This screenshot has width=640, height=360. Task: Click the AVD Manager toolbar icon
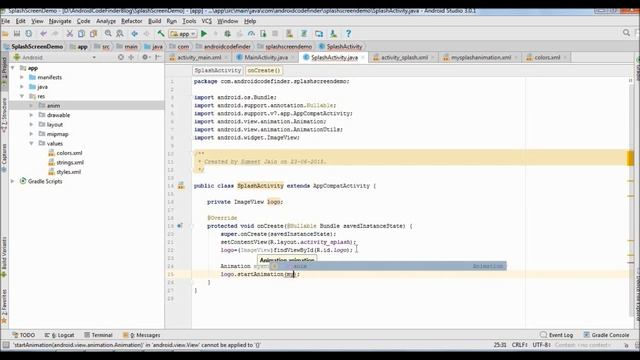coord(289,34)
